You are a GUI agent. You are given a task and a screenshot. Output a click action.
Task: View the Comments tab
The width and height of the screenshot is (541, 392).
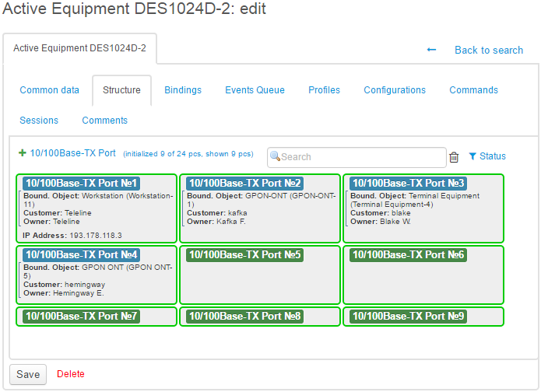[104, 121]
